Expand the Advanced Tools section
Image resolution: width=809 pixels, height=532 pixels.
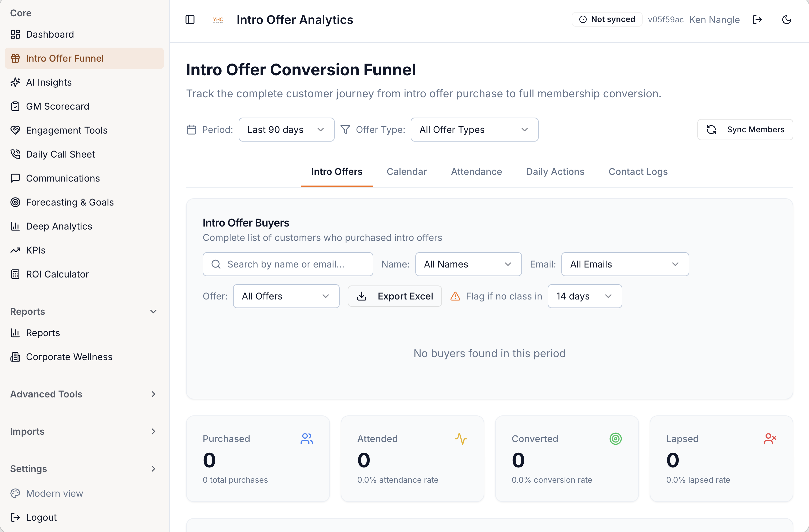(84, 394)
